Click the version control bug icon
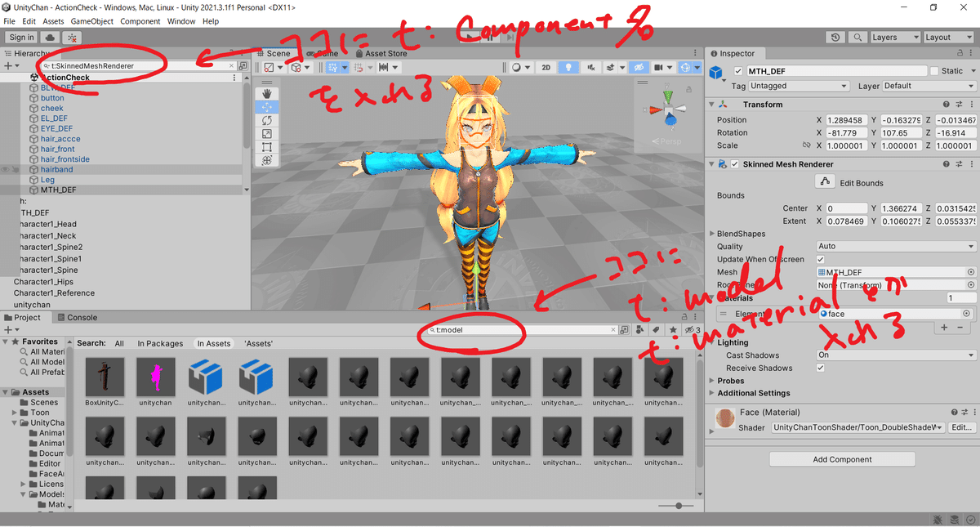Viewport: 980px width, 527px height. tap(73, 38)
